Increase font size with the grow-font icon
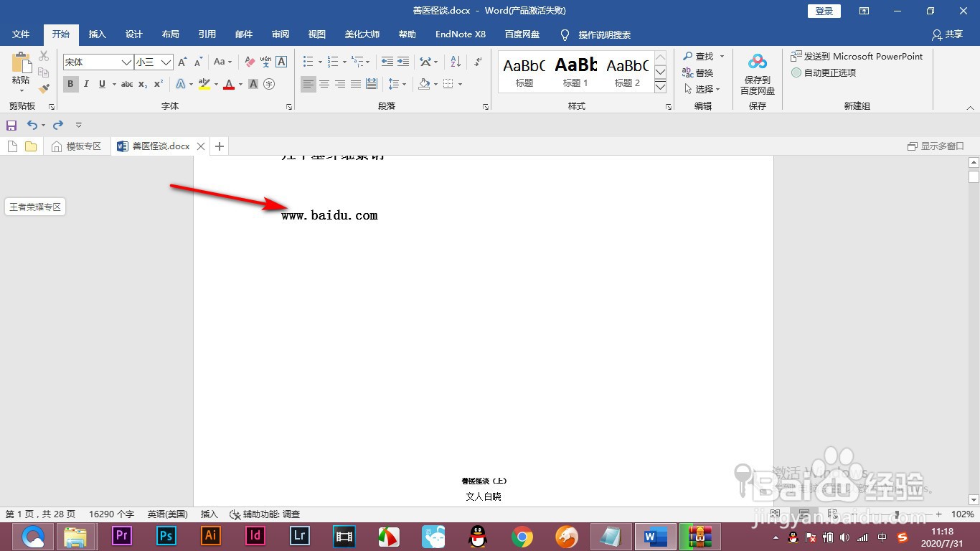Image resolution: width=980 pixels, height=551 pixels. (x=182, y=62)
